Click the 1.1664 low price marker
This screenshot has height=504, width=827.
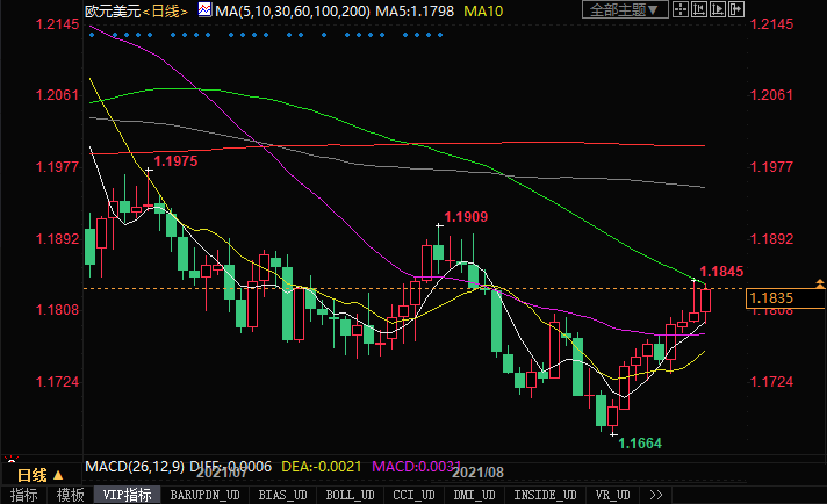(640, 444)
